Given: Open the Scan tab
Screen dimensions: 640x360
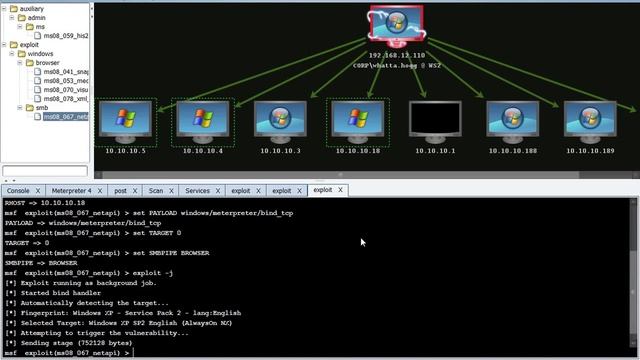Looking at the screenshot, I should pos(156,191).
